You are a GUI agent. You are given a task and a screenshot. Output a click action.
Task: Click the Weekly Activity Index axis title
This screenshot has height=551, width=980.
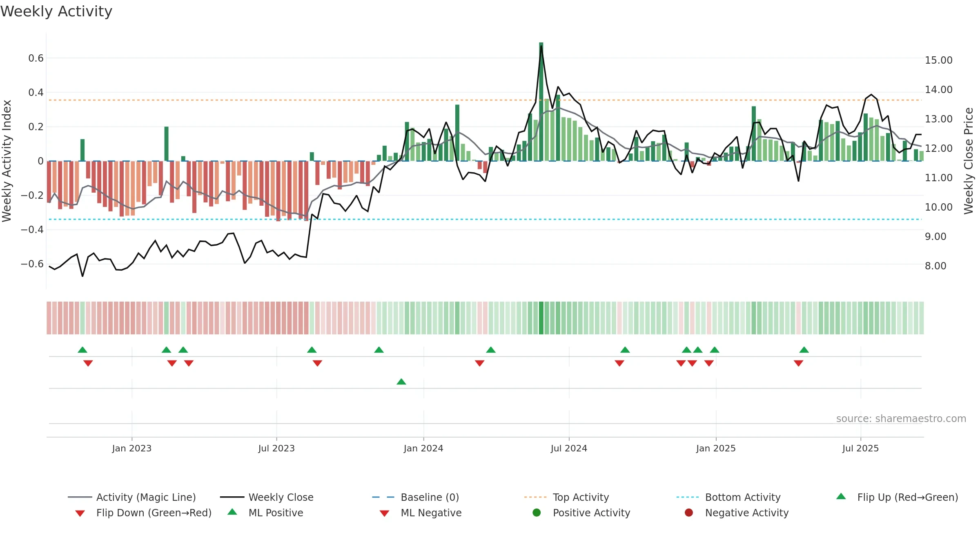(x=7, y=161)
